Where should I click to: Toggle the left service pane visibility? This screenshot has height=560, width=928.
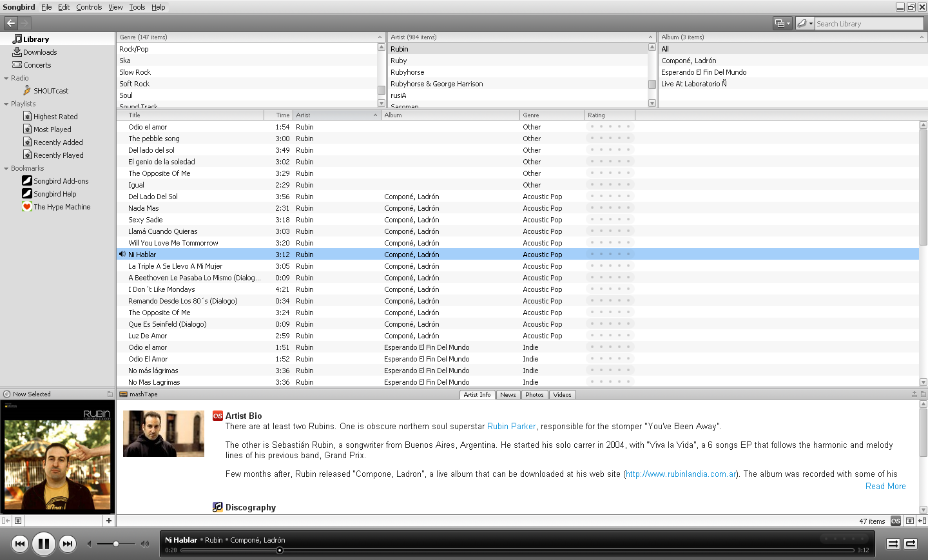click(6, 521)
